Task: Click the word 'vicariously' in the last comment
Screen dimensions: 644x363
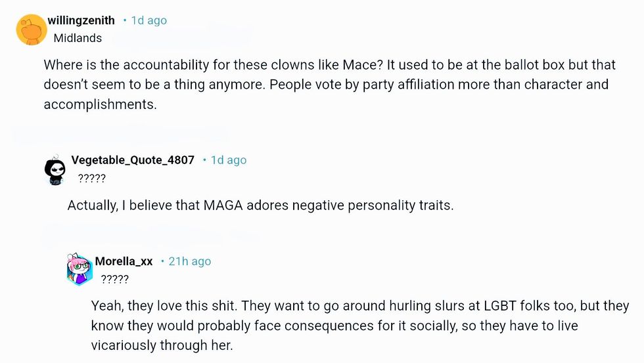Action: (124, 345)
